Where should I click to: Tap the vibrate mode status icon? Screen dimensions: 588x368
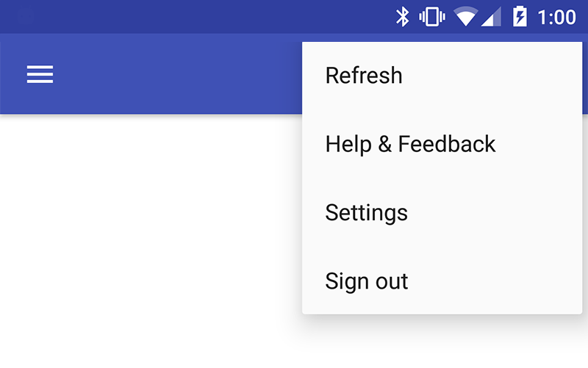pos(432,16)
